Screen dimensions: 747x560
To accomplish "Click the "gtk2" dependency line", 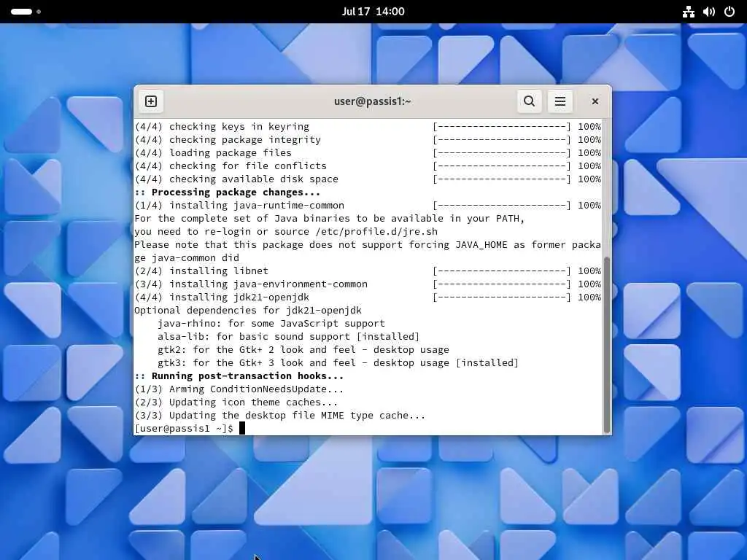I will (x=303, y=350).
